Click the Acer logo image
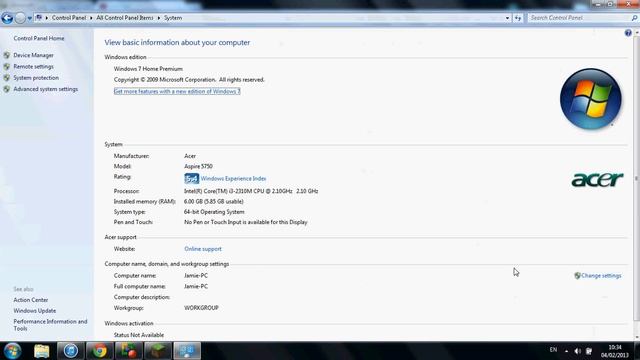 [597, 180]
